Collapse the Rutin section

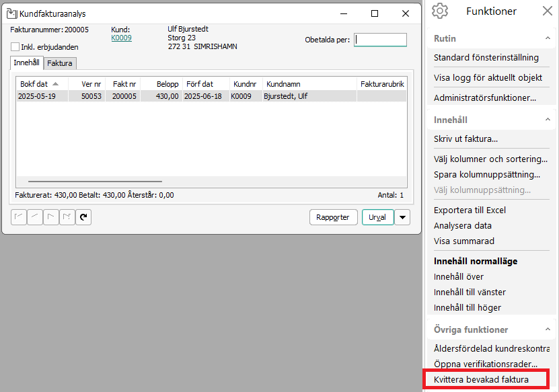point(548,38)
